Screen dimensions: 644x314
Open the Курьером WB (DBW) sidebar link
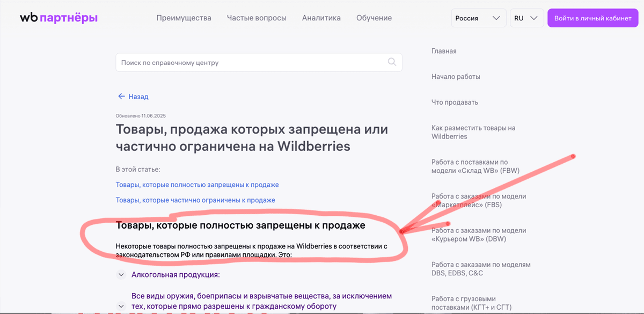pyautogui.click(x=479, y=235)
